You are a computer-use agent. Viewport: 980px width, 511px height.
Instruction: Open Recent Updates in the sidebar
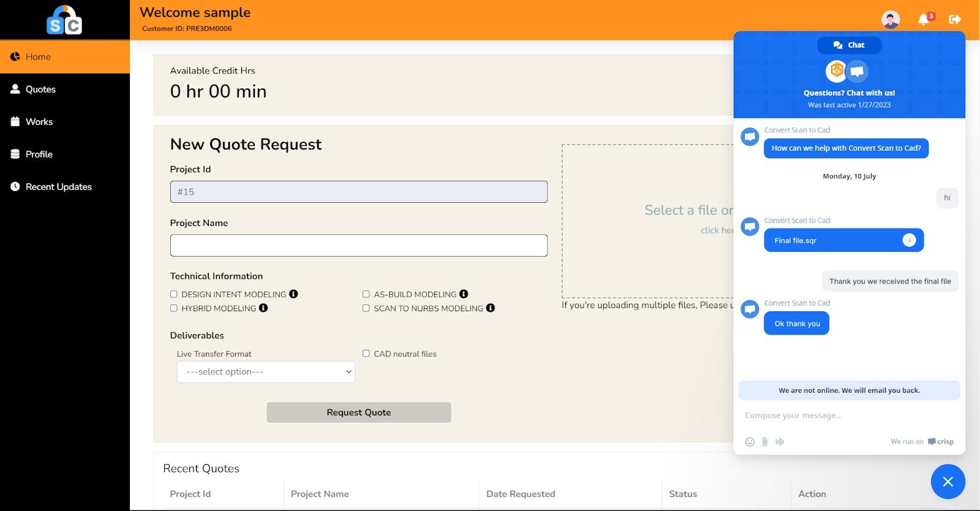pyautogui.click(x=65, y=187)
